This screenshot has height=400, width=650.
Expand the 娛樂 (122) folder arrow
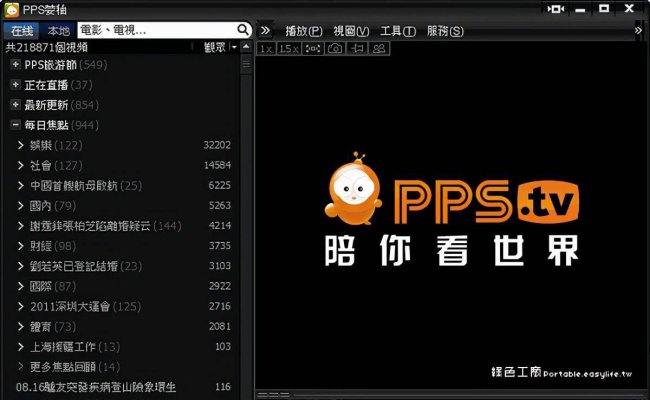pos(20,145)
